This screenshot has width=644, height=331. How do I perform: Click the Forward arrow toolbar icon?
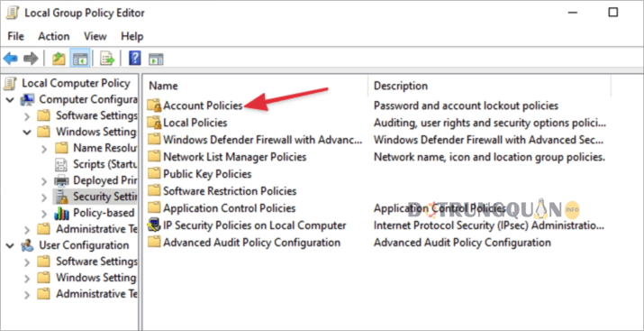[31, 59]
